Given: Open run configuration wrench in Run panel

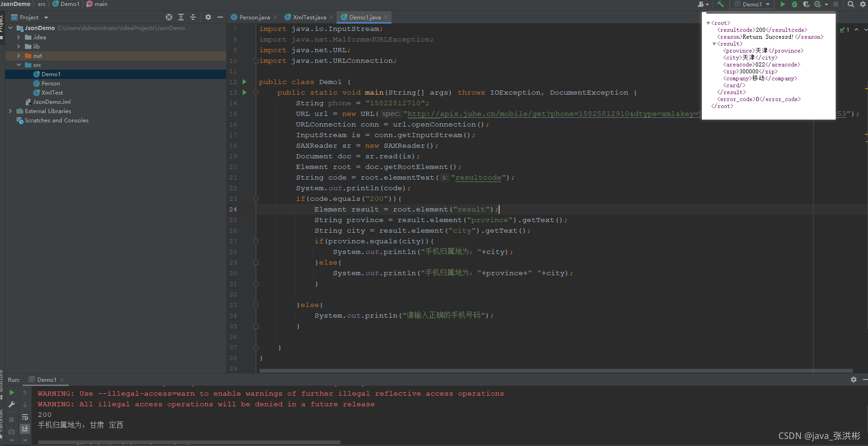Looking at the screenshot, I should [12, 404].
